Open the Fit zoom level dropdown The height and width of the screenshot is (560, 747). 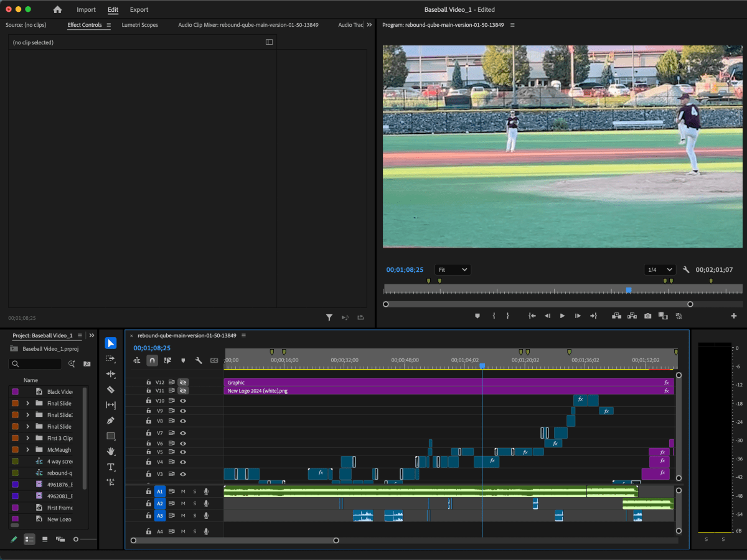453,269
